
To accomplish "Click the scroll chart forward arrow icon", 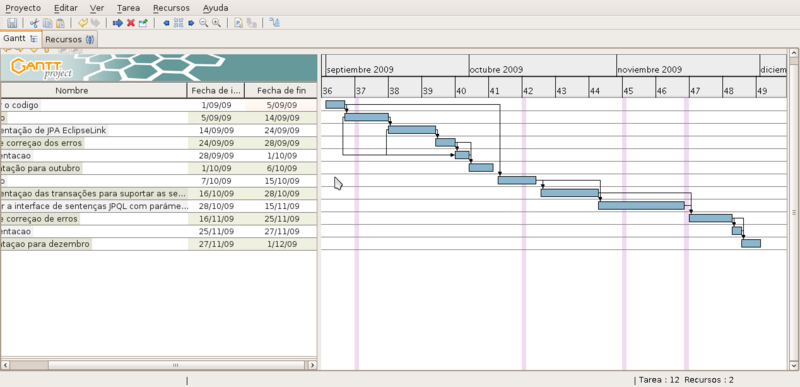I will click(191, 23).
